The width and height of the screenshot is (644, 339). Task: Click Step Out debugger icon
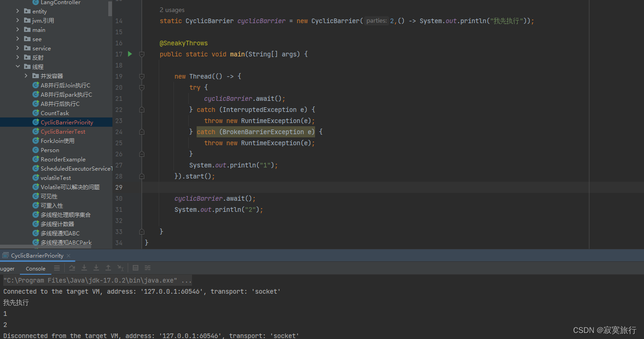click(108, 268)
